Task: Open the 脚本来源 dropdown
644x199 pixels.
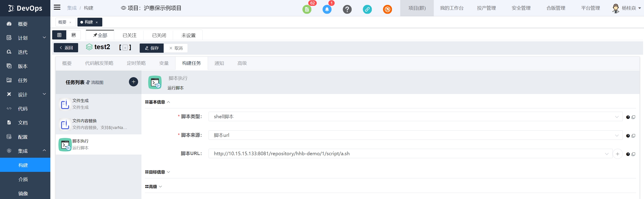Action: tap(415, 135)
